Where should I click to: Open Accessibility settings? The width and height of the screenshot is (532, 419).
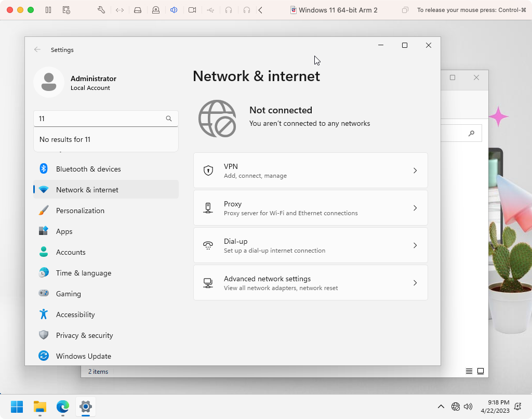coord(106,315)
